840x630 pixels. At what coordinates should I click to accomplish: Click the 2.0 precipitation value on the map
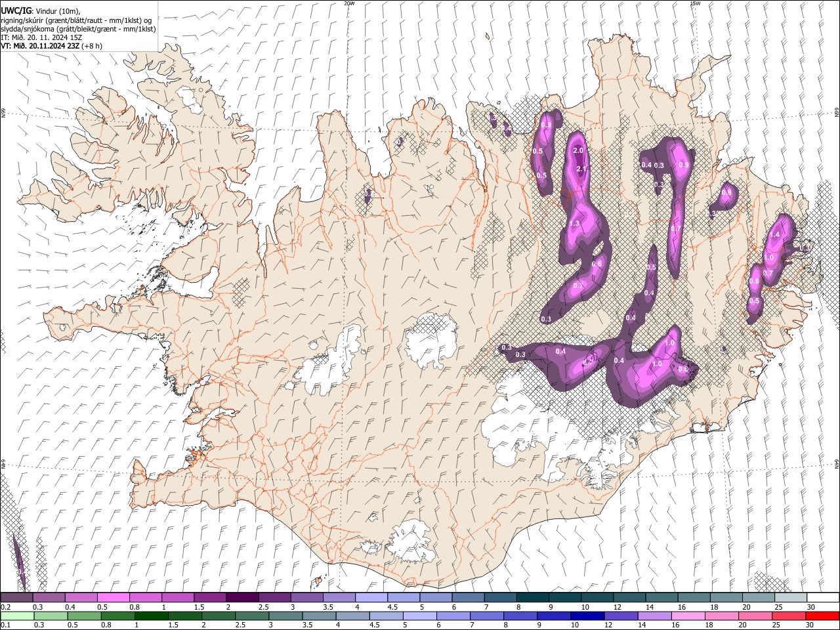[x=578, y=150]
